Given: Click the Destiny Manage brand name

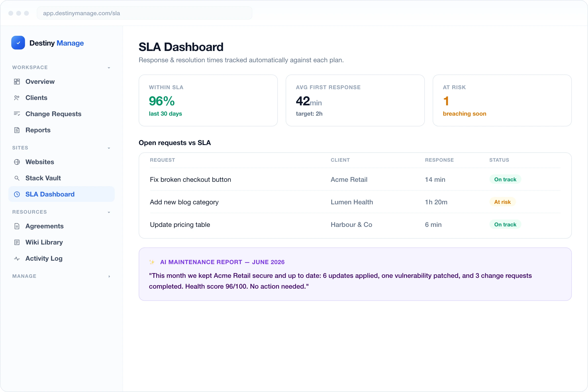Looking at the screenshot, I should (57, 43).
